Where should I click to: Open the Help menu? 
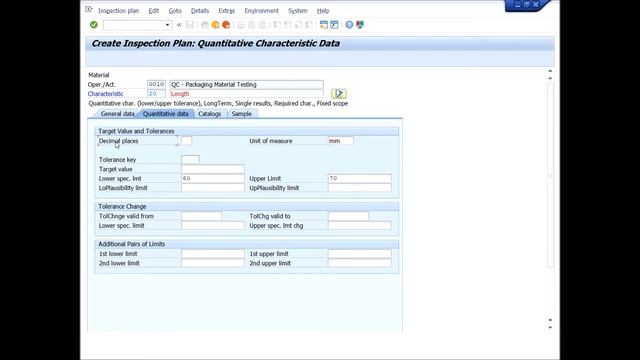point(323,11)
